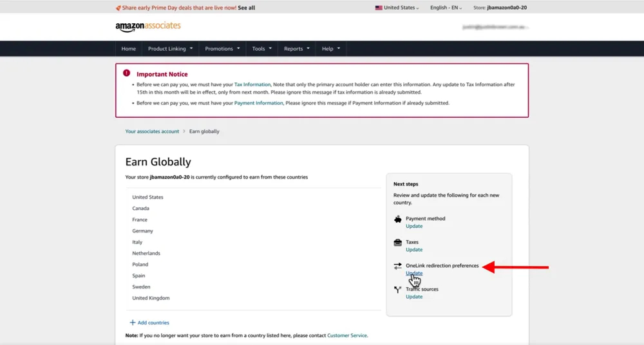Click the Amazon Associates logo
Viewport: 644px width, 345px height.
148,26
